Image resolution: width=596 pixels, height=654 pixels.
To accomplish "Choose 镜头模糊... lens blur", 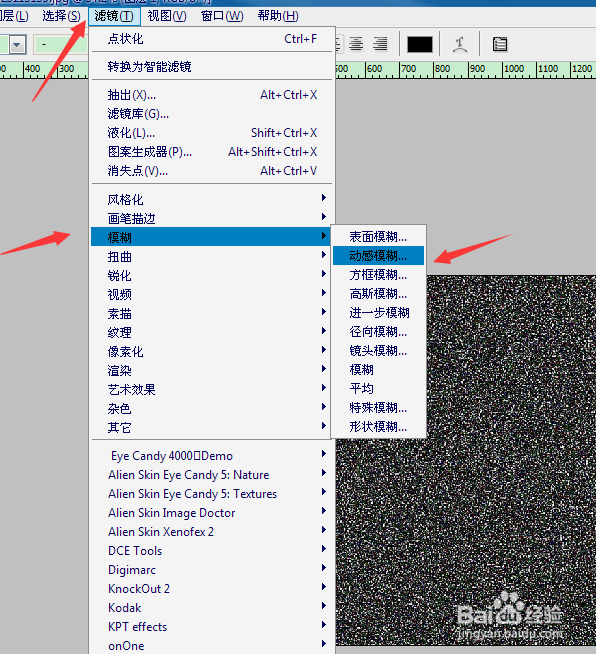I will (378, 350).
